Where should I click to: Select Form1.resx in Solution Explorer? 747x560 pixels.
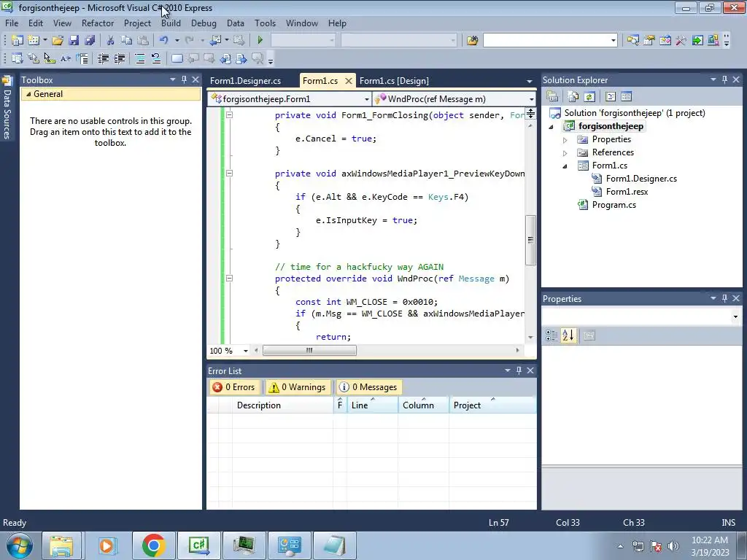coord(627,192)
